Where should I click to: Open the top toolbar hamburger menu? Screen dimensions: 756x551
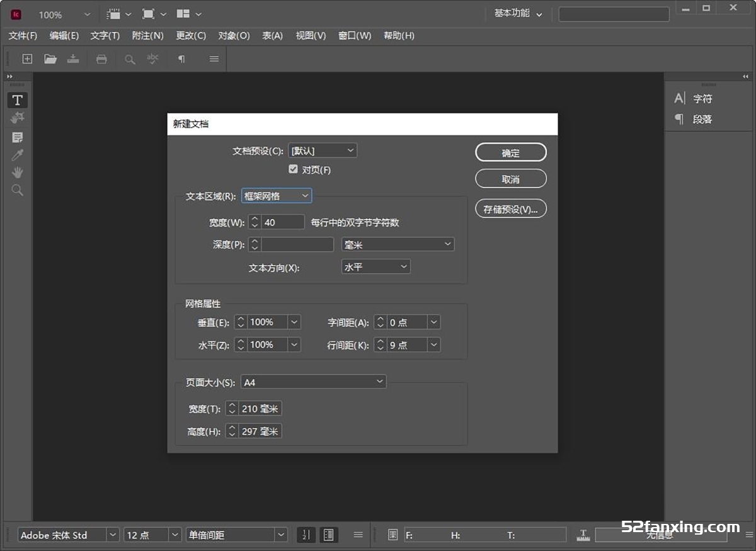(214, 59)
